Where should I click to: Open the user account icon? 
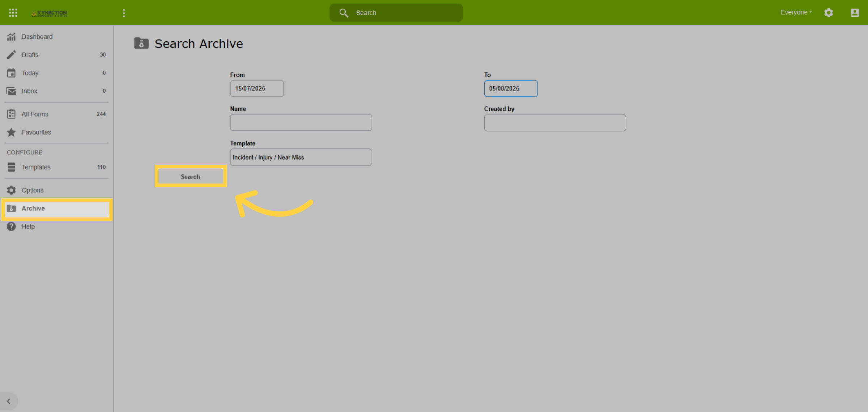point(855,13)
